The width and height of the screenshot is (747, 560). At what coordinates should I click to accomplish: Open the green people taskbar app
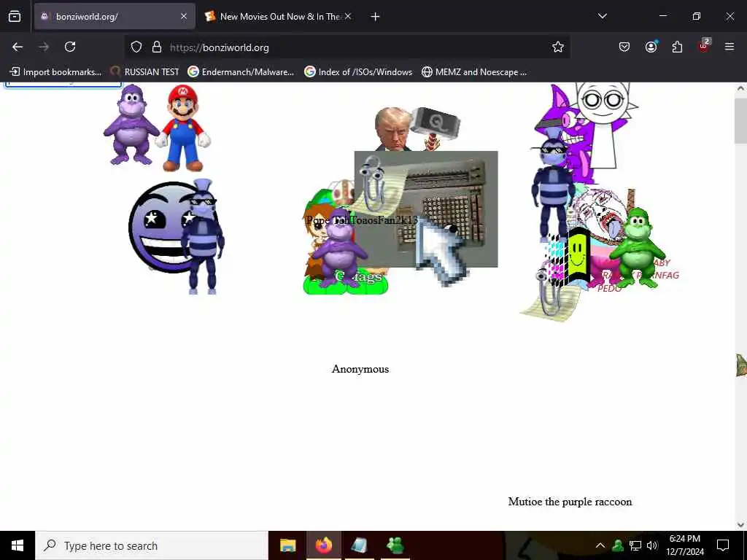click(x=395, y=545)
